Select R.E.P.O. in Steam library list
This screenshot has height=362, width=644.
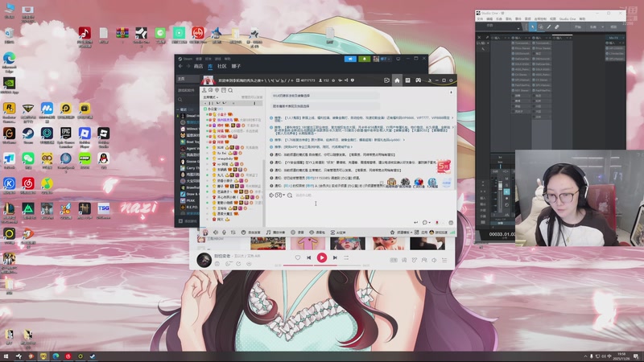click(189, 207)
